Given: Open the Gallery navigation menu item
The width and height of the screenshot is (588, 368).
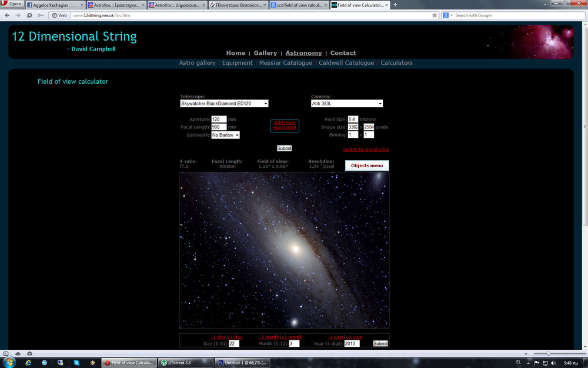Looking at the screenshot, I should [265, 53].
